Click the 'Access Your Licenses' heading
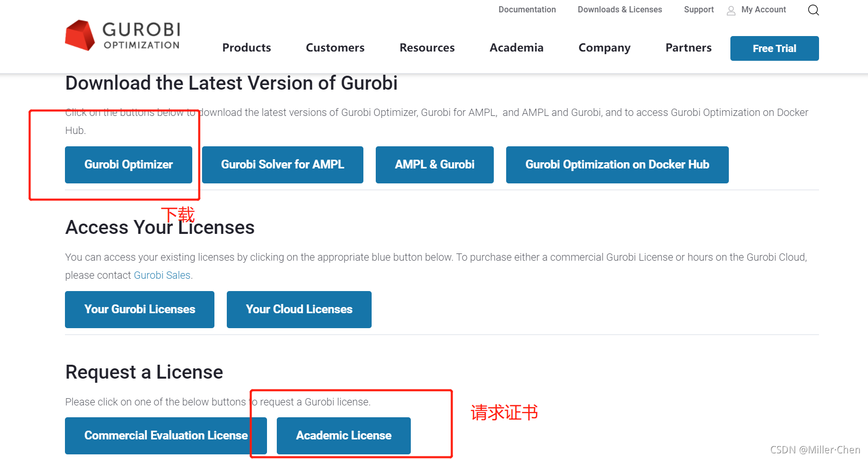The height and width of the screenshot is (459, 868). 160,227
